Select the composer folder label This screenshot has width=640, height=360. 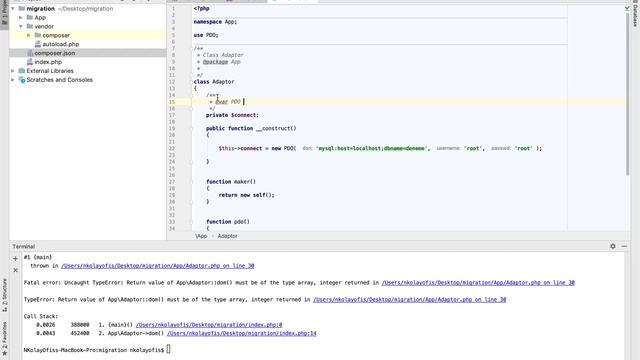[56, 36]
